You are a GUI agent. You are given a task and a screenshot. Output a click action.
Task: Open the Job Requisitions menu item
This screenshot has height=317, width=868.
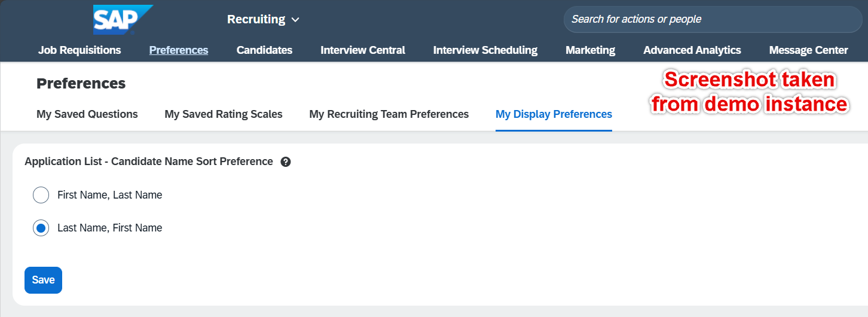[80, 50]
